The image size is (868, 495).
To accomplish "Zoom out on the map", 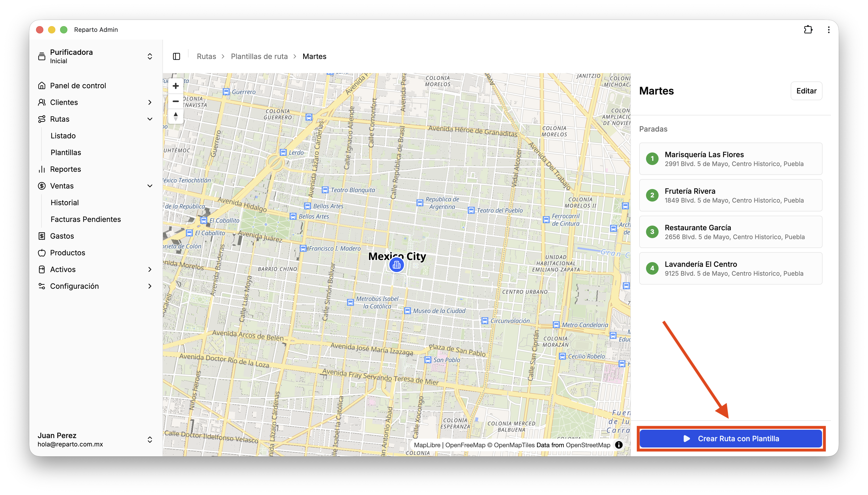I will 175,101.
